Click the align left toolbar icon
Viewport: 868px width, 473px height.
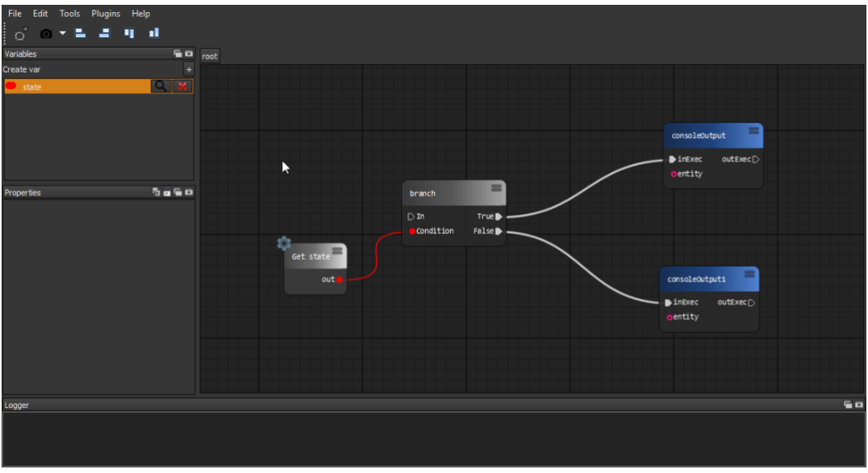pos(80,33)
